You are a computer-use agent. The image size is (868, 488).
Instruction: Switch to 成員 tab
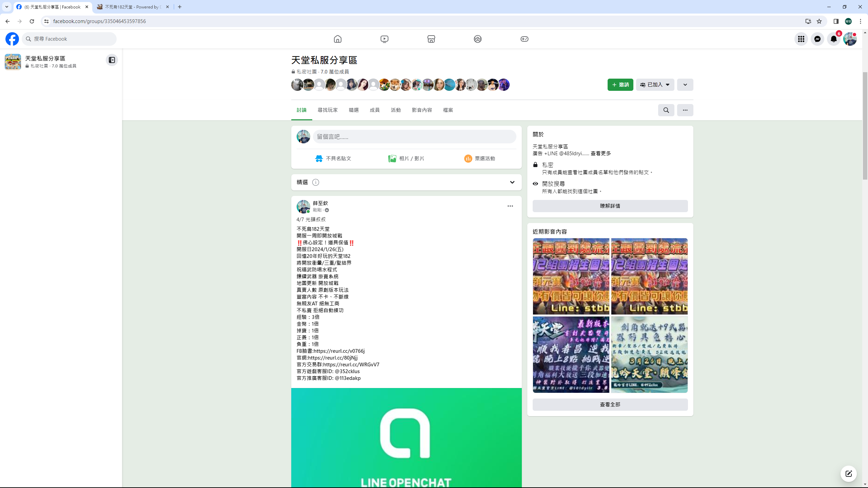375,110
